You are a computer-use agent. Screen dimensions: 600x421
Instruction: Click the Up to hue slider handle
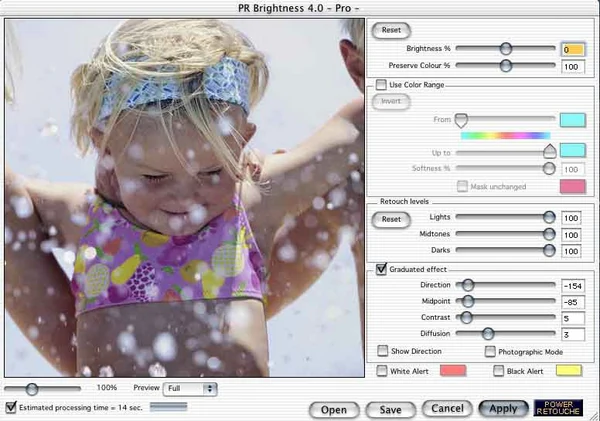click(550, 152)
